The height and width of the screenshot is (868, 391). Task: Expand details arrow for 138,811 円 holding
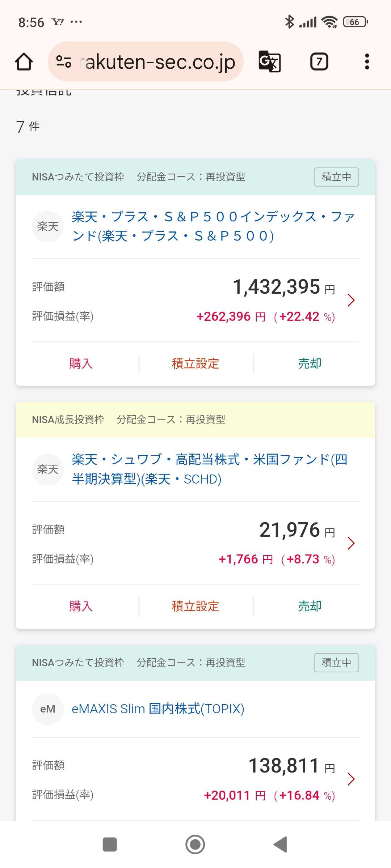point(351,779)
